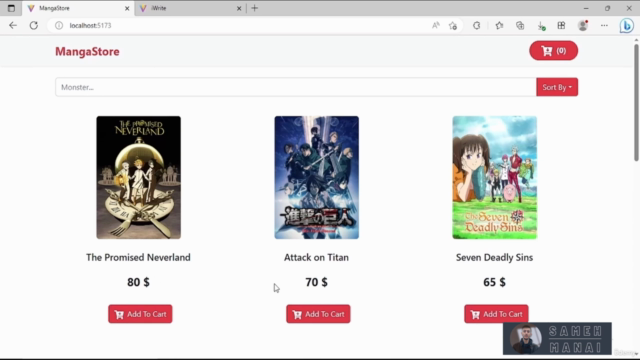Click the site information icon beside localhost
640x360 pixels.
59,25
